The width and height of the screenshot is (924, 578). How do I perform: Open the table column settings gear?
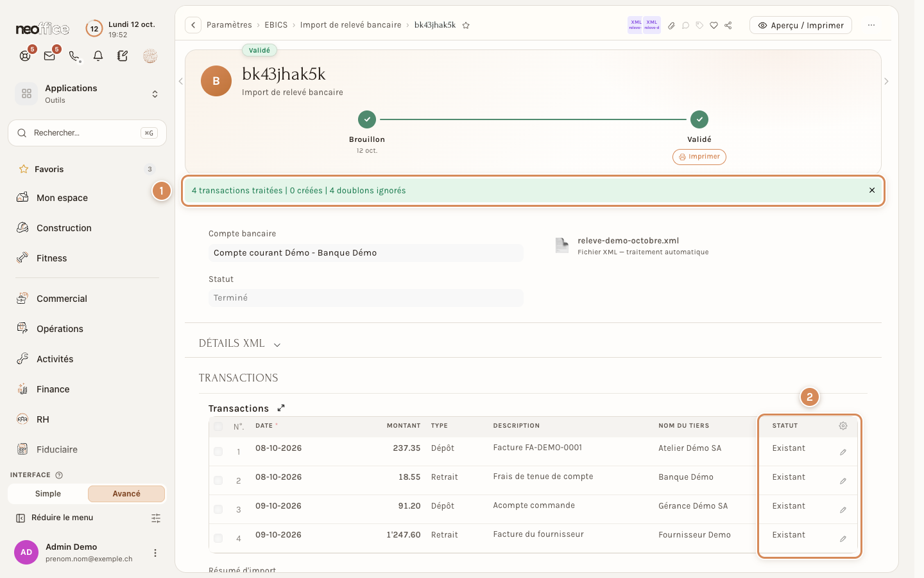point(843,426)
